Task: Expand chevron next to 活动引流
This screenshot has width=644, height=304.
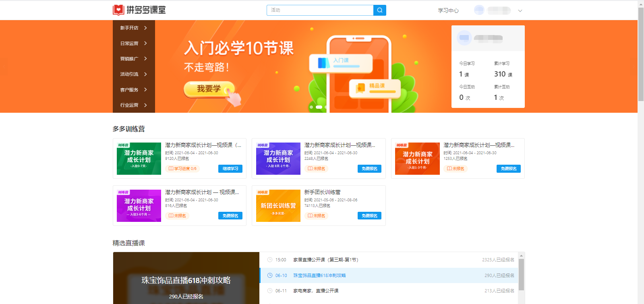Action: point(145,74)
